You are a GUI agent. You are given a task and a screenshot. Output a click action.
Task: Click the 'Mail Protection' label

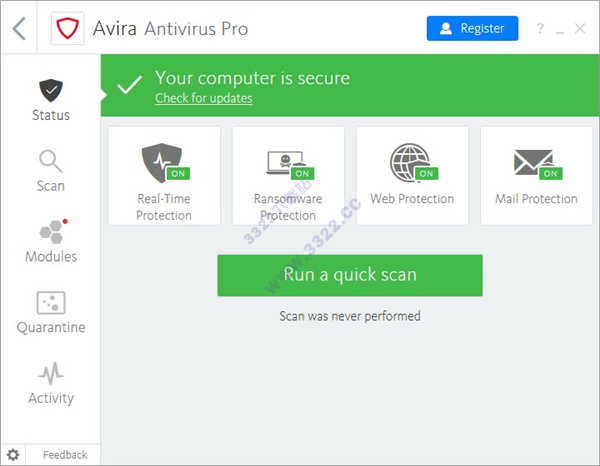click(x=536, y=199)
